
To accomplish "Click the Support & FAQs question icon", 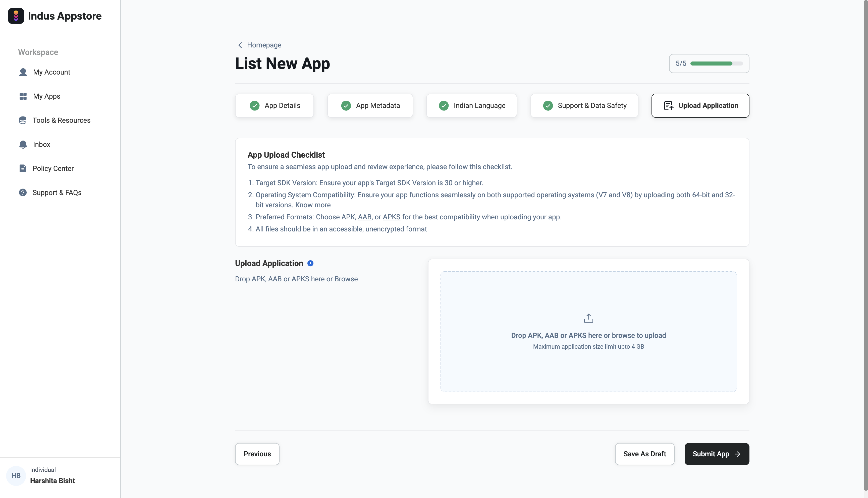I will (23, 193).
